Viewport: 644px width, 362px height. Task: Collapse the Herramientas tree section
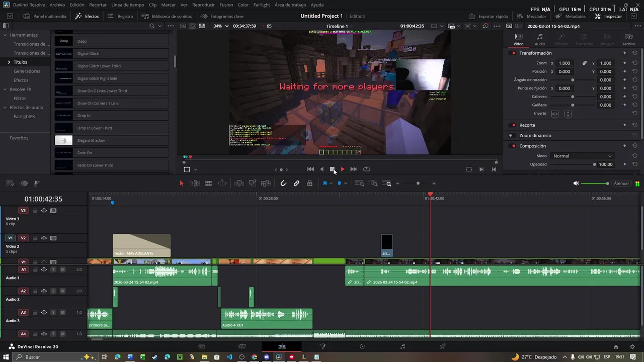point(5,35)
